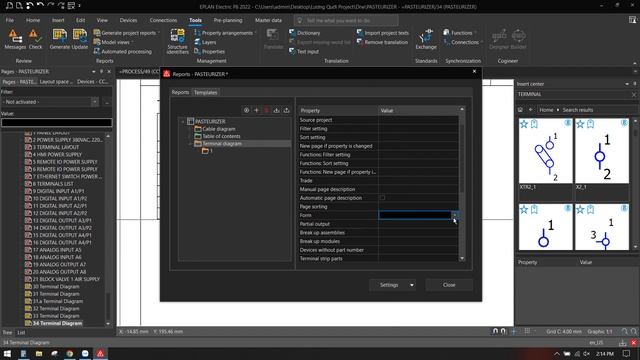The image size is (640, 360).
Task: Open the Filter 'Not activated' dropdown
Action: click(95, 102)
